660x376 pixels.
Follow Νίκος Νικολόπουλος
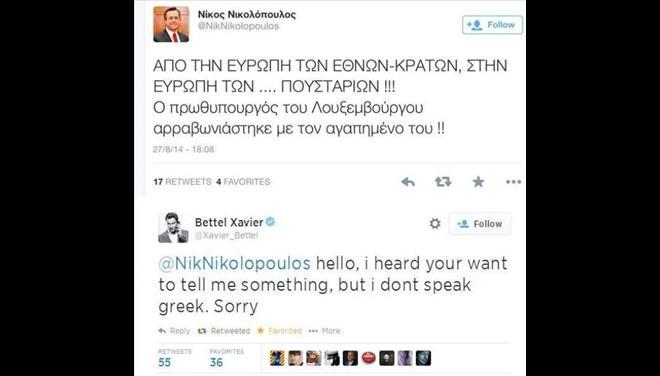[492, 25]
